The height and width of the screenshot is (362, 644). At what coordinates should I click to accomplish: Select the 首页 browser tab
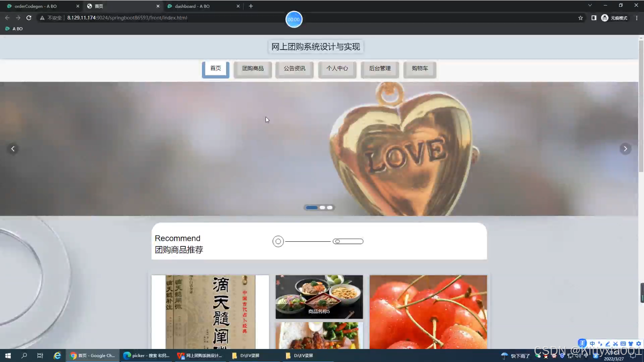(x=123, y=6)
